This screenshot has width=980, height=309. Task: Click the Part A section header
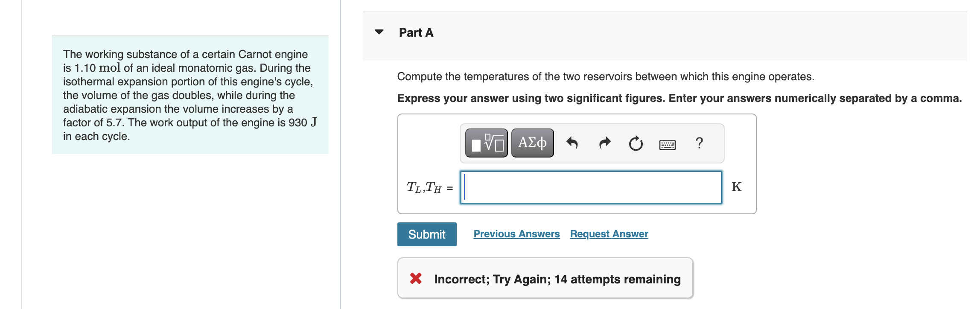pyautogui.click(x=416, y=32)
